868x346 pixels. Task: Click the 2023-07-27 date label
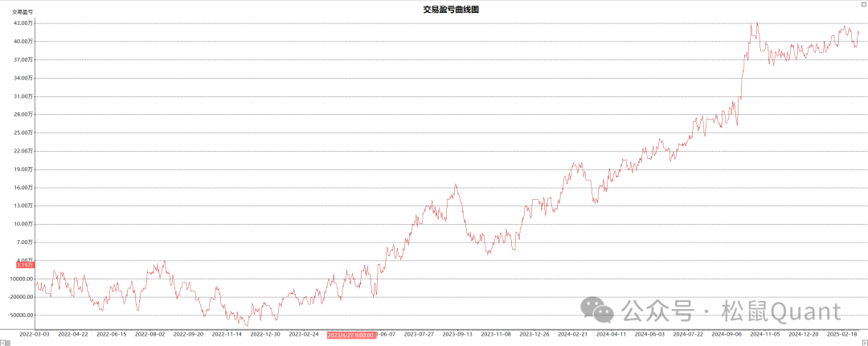[419, 333]
